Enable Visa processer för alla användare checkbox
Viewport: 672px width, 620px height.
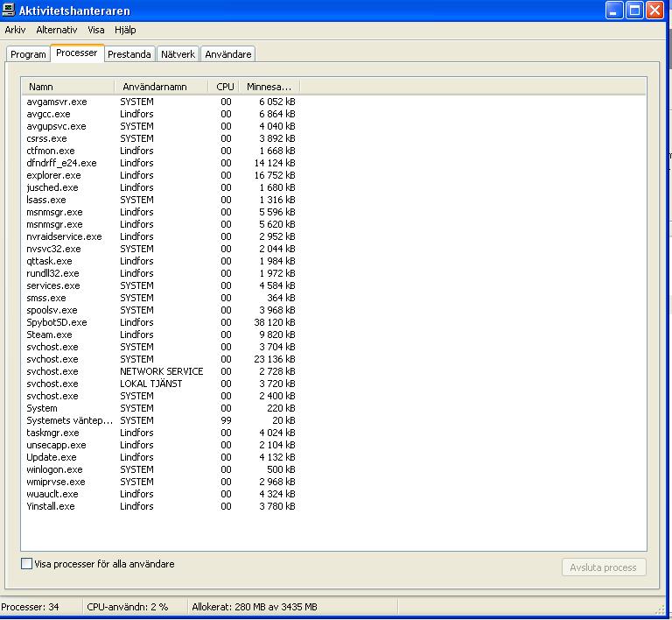pyautogui.click(x=26, y=564)
